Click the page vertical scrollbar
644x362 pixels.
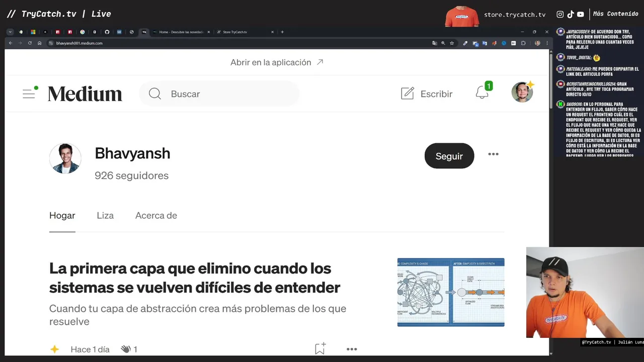551,80
